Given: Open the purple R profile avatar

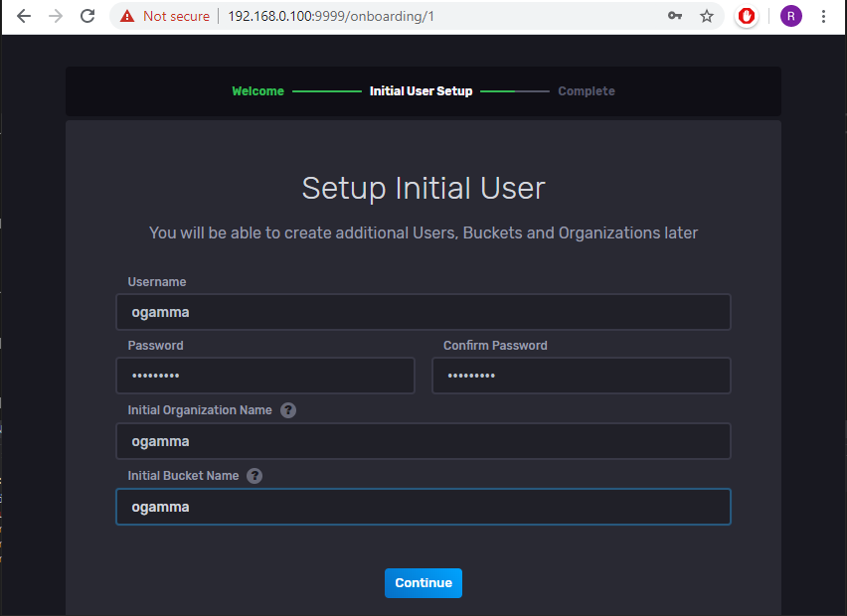Looking at the screenshot, I should [790, 16].
